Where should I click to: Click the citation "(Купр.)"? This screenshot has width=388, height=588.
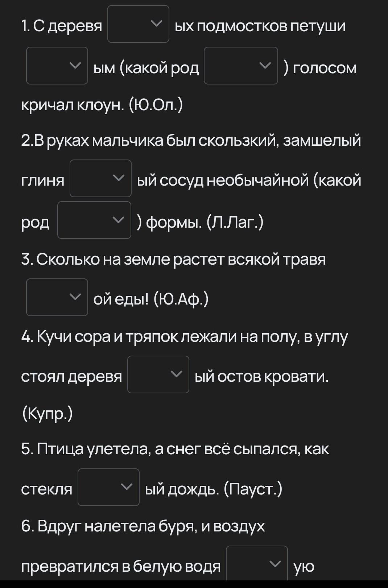click(x=47, y=414)
